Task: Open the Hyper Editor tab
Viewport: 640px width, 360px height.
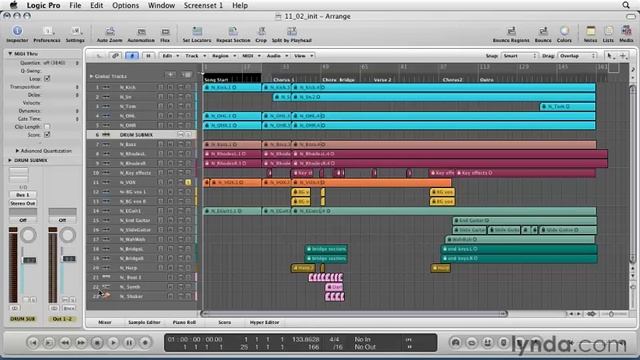Action: 264,322
